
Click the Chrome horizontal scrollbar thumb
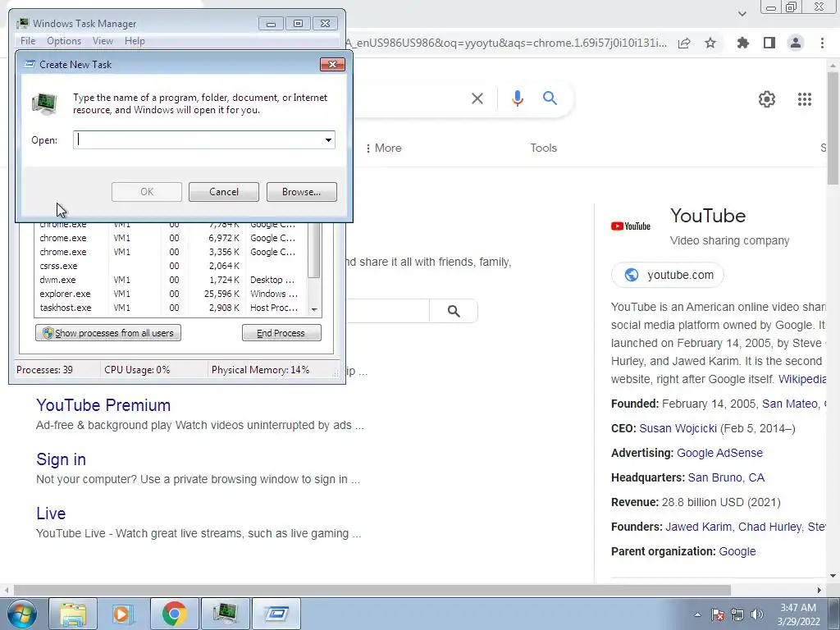tap(372, 590)
